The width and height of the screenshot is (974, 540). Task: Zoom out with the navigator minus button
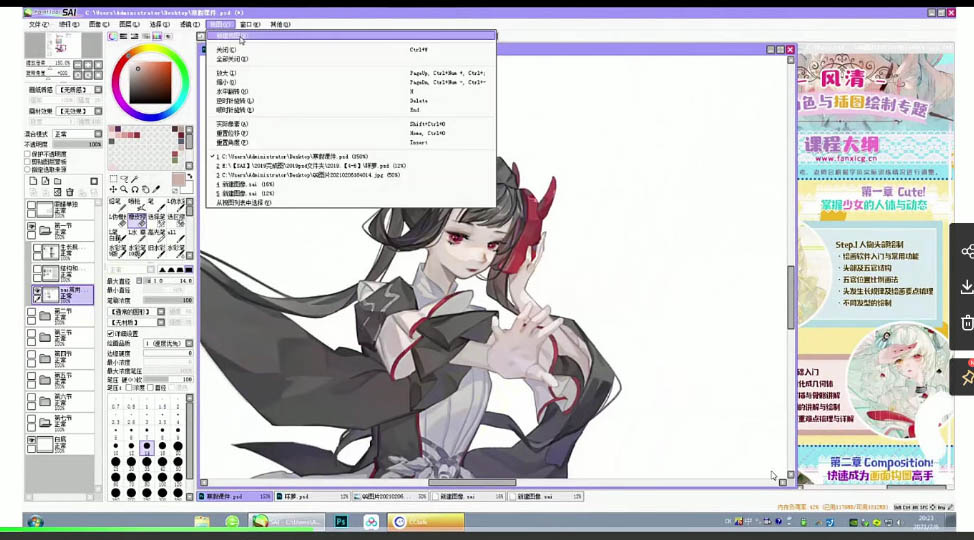pyautogui.click(x=78, y=65)
